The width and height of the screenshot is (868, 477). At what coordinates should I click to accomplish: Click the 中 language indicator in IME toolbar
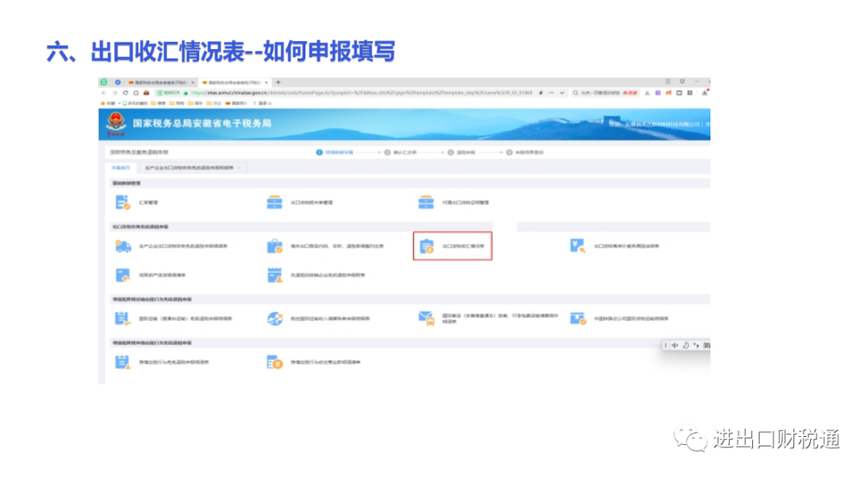[675, 345]
